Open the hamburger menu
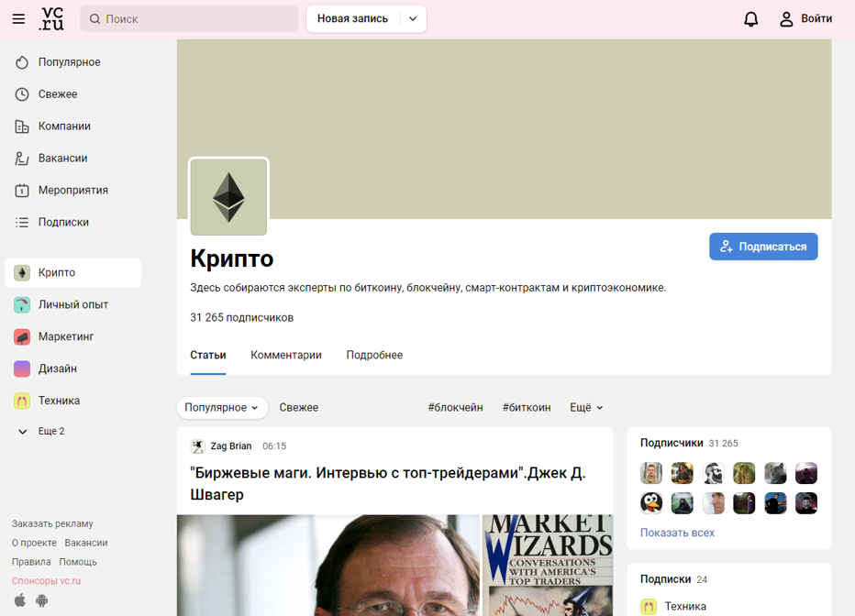This screenshot has width=855, height=616. click(18, 19)
